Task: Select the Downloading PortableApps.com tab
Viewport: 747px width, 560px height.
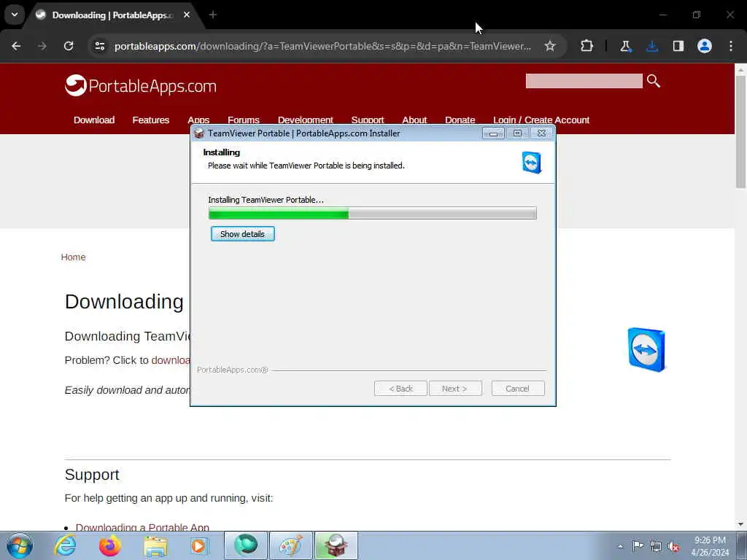Action: (112, 15)
